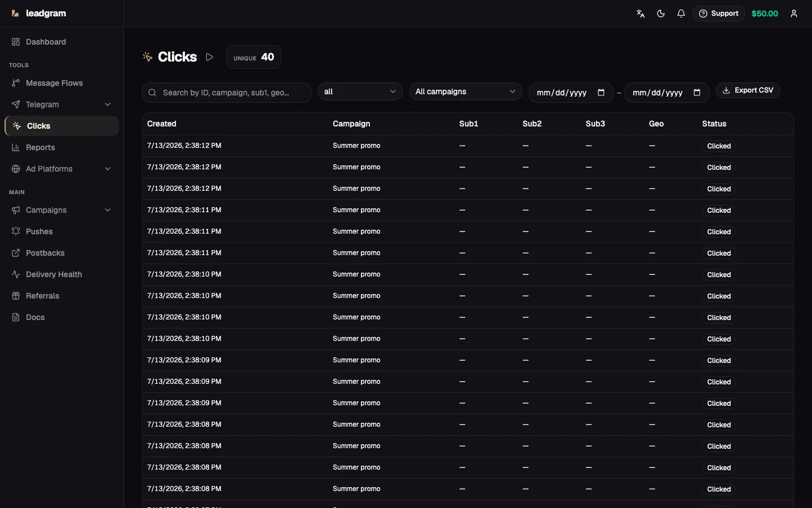The height and width of the screenshot is (508, 812).
Task: Click the Sub1 column header
Action: (x=469, y=124)
